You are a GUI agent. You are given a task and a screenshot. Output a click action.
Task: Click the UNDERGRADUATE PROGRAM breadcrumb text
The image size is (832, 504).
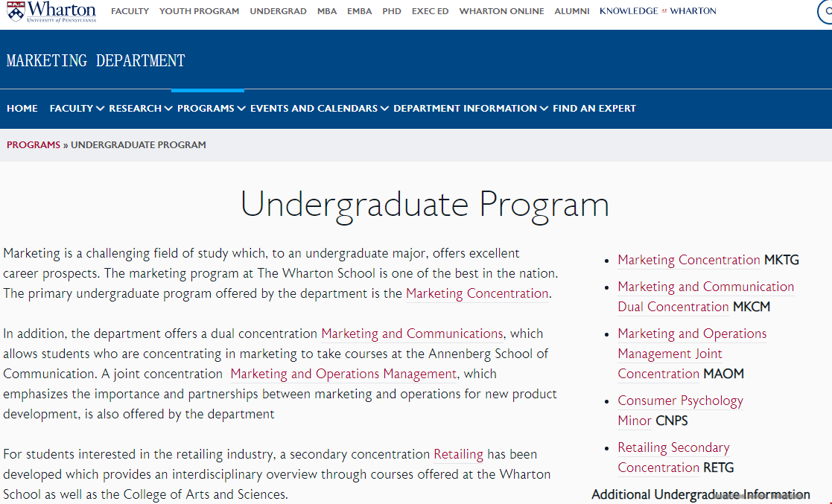click(139, 145)
